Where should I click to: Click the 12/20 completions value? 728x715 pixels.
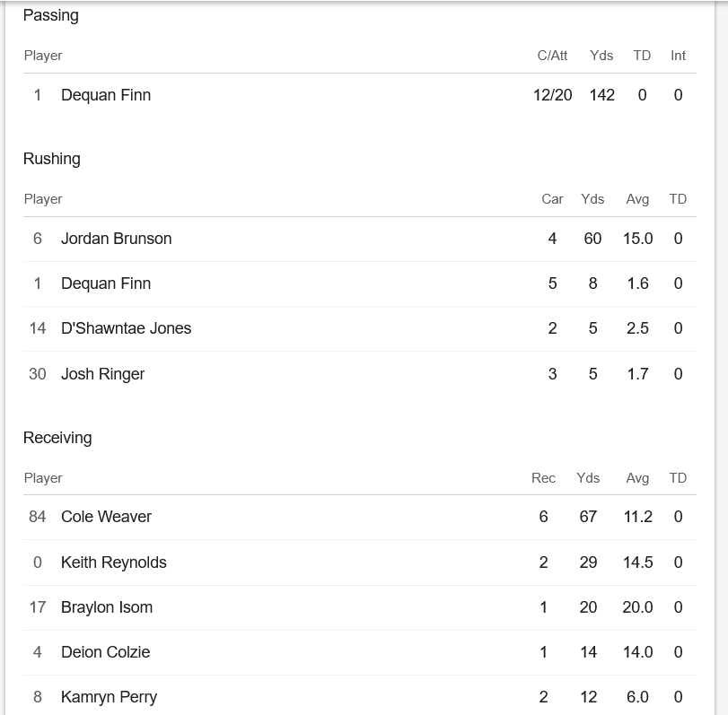click(552, 95)
